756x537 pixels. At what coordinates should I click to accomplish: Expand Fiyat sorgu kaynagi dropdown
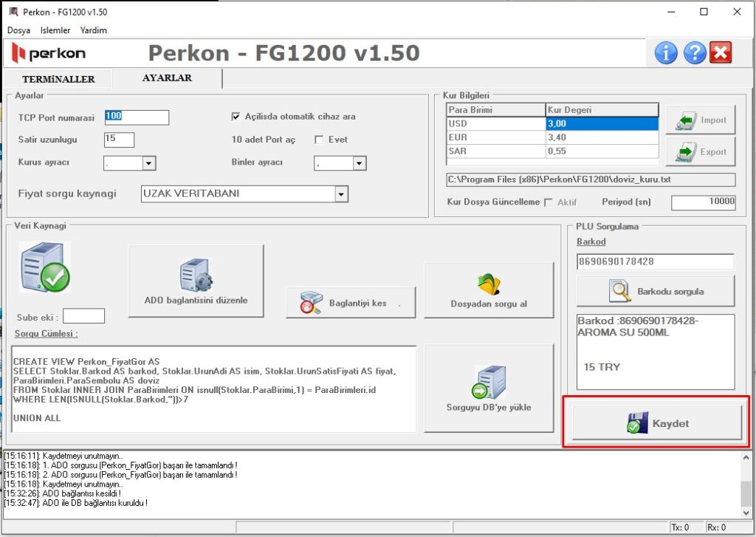pyautogui.click(x=341, y=194)
